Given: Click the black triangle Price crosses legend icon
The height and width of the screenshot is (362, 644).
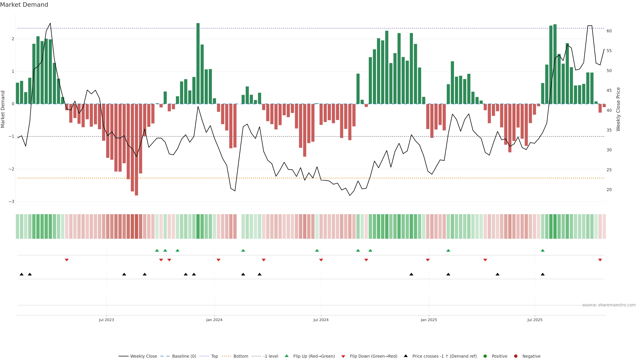Looking at the screenshot, I should [x=406, y=356].
